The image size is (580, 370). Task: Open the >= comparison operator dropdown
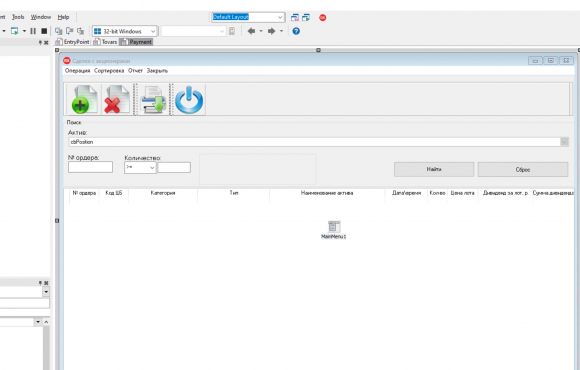pos(140,168)
